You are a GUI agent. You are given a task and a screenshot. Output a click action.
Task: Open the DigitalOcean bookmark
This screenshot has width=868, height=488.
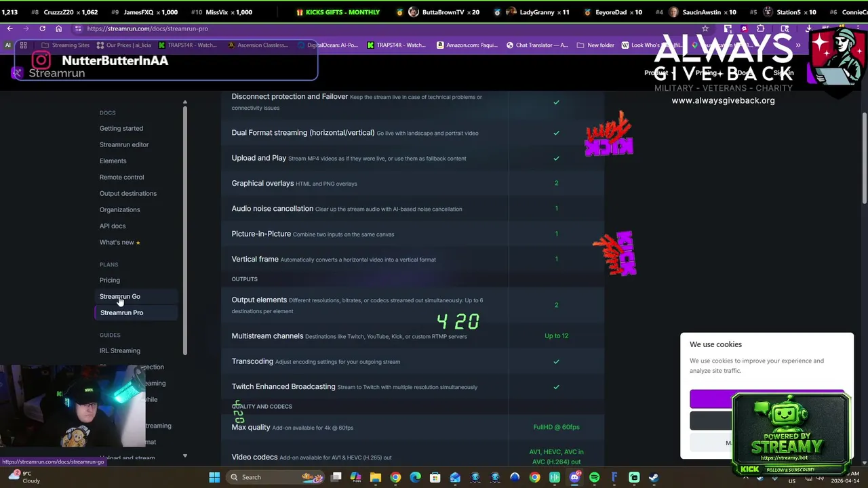point(328,45)
